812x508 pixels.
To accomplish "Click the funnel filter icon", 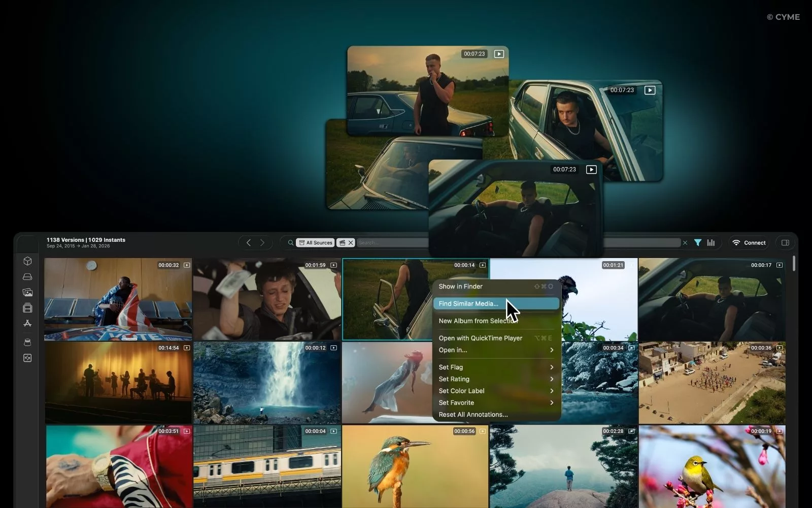I will [698, 243].
